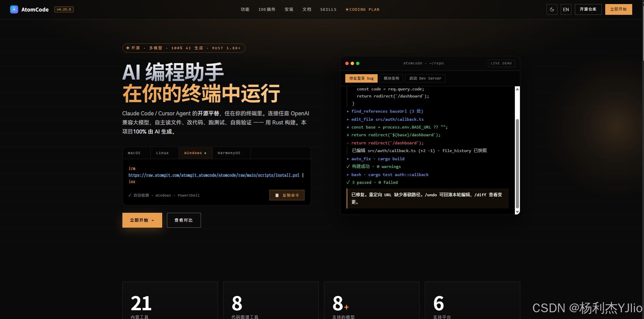Click the 'AI 编程助手' headline

coord(173,72)
